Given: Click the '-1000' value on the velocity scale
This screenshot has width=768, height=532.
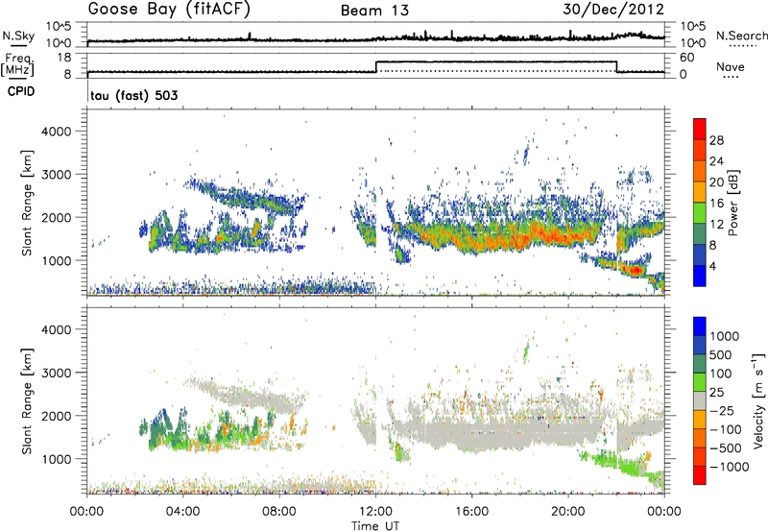Looking at the screenshot, I should pos(730,467).
